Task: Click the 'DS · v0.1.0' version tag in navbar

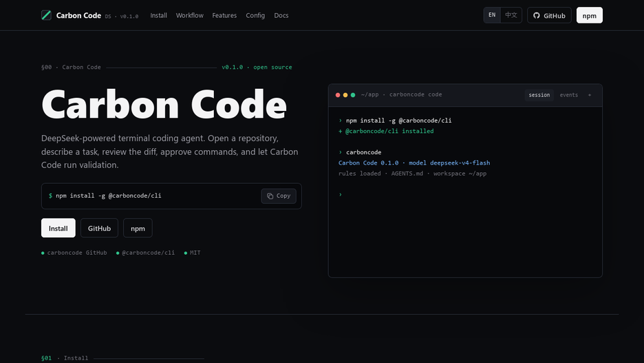Action: click(122, 17)
